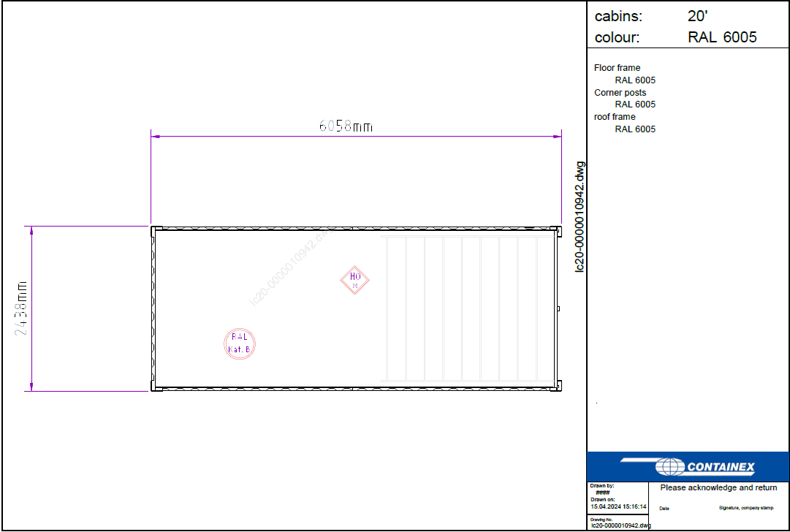This screenshot has width=790, height=532.
Task: Click the "Drawn on:" label
Action: tap(602, 499)
